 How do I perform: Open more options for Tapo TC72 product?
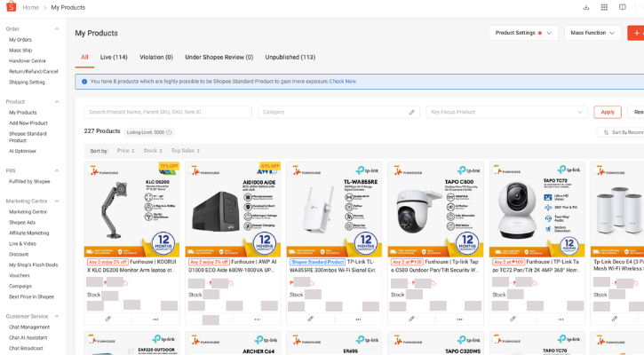coord(561,319)
